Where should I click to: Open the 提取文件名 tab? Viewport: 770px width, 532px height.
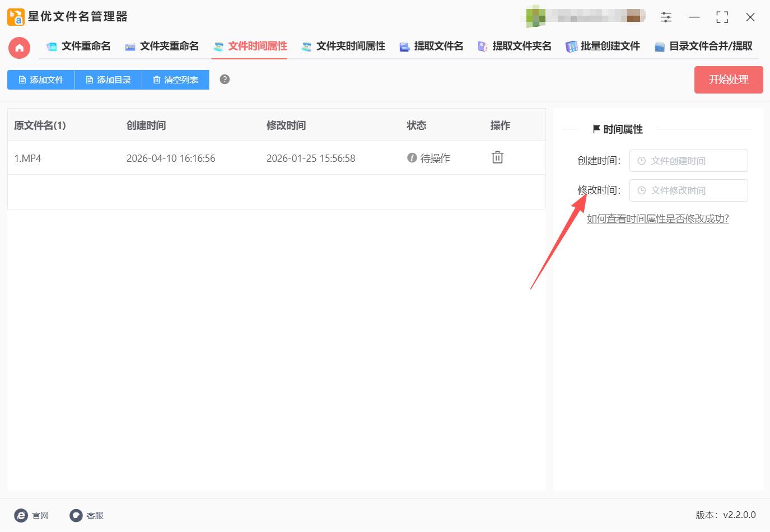coord(431,46)
